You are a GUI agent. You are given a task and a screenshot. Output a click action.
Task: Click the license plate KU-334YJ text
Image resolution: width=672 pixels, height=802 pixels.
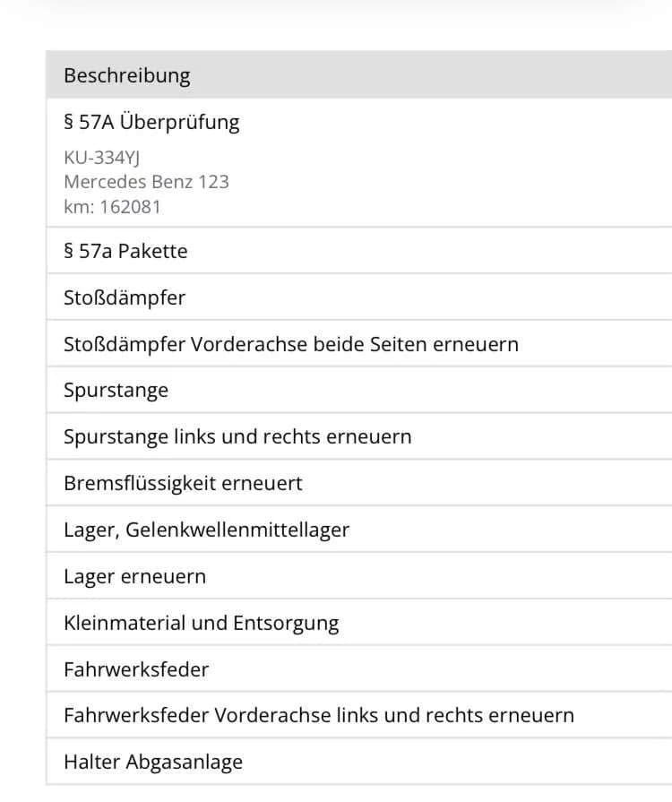point(102,158)
